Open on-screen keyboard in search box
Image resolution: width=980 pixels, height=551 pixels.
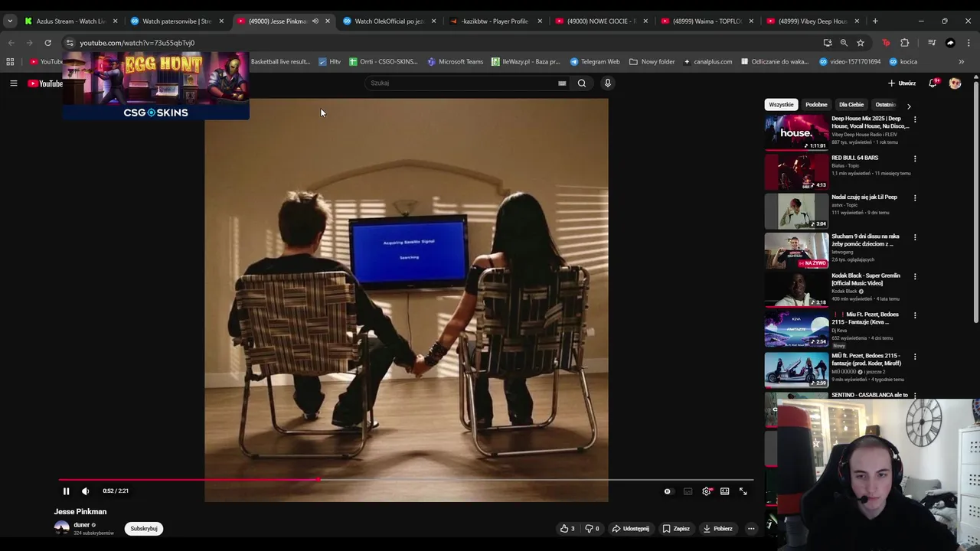(x=562, y=83)
